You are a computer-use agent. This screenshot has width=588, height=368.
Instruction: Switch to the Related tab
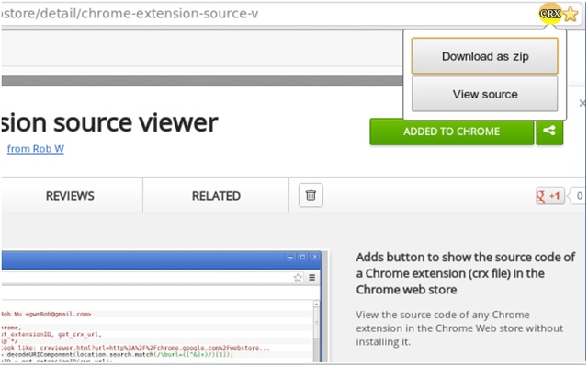pos(216,196)
